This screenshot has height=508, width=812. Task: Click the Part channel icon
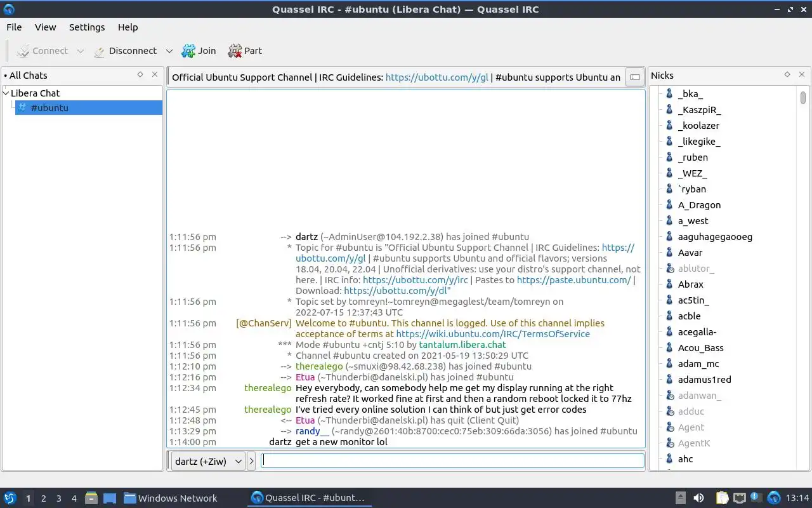coord(235,51)
